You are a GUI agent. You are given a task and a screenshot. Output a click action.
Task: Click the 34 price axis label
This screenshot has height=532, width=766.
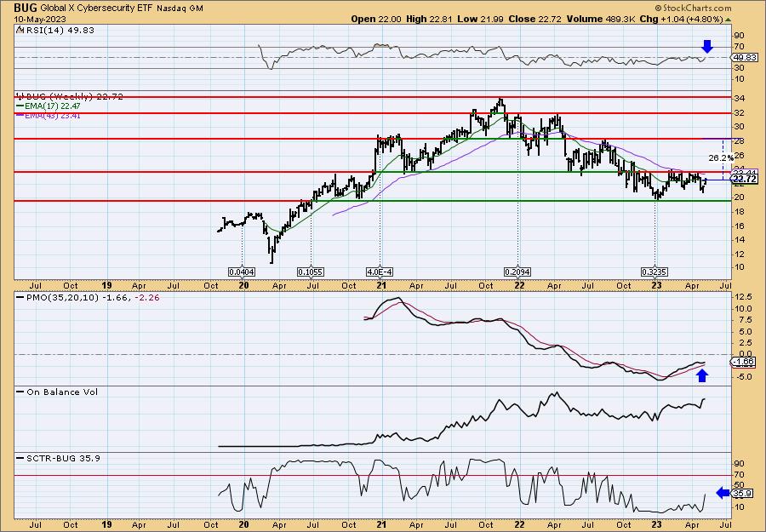coord(740,99)
